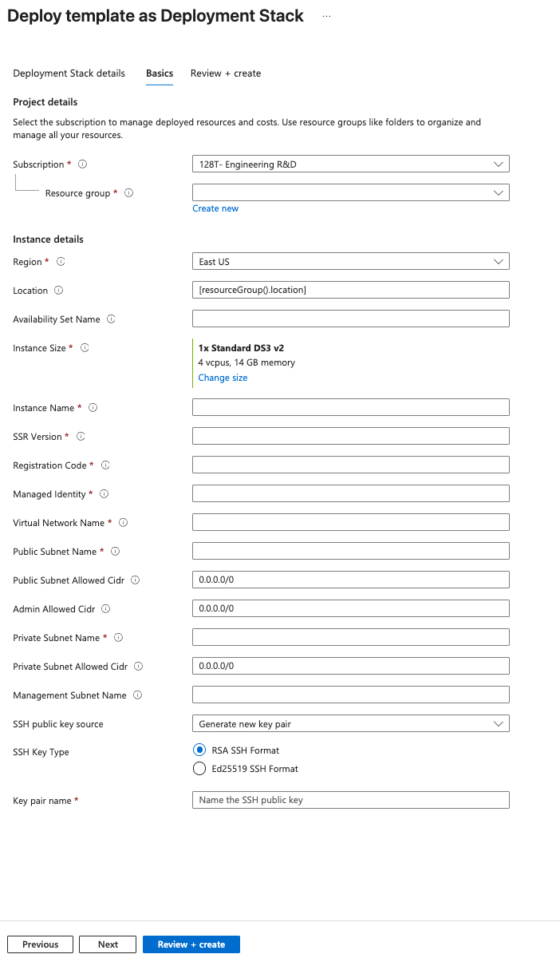
Task: Select Ed25519 SSH Format radio button
Action: point(199,769)
